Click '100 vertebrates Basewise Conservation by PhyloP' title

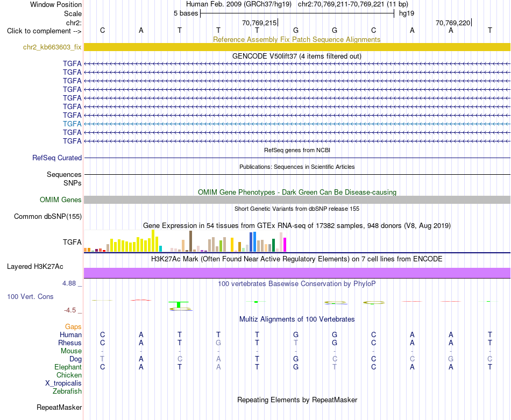[297, 284]
